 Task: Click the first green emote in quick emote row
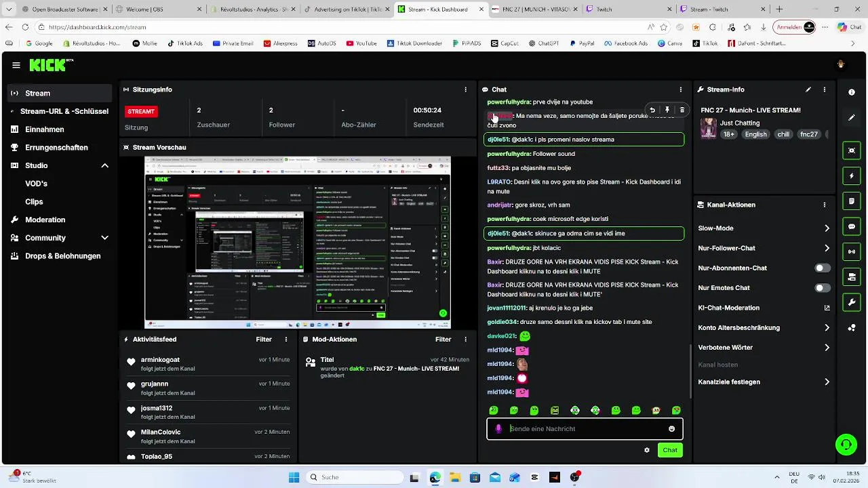(x=494, y=411)
